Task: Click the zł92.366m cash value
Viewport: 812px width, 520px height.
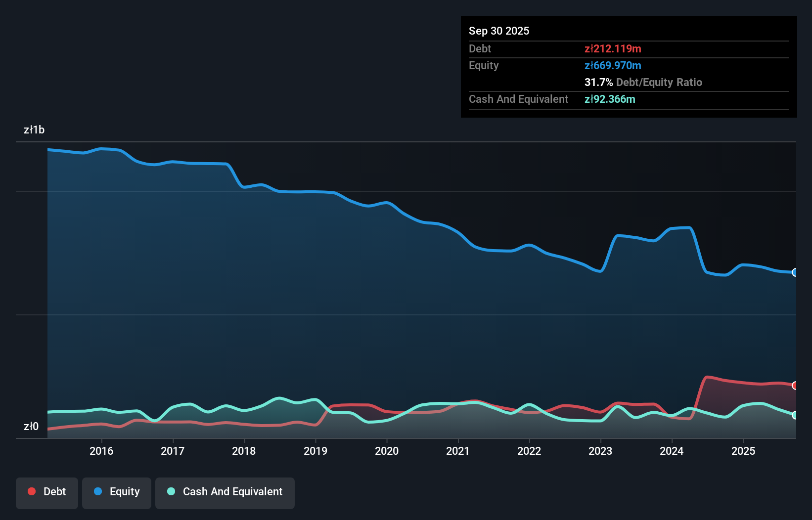Action: point(610,99)
